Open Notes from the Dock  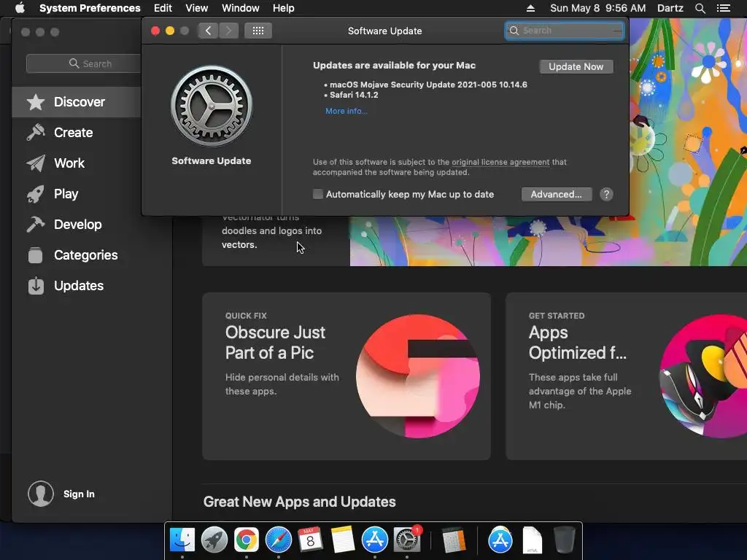(x=343, y=540)
